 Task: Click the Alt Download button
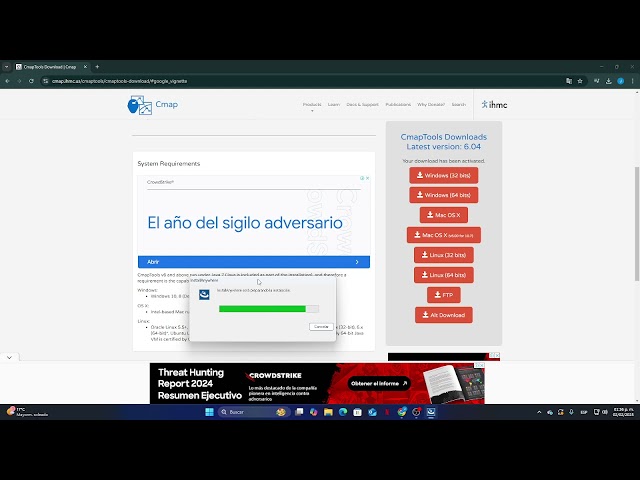pos(444,315)
